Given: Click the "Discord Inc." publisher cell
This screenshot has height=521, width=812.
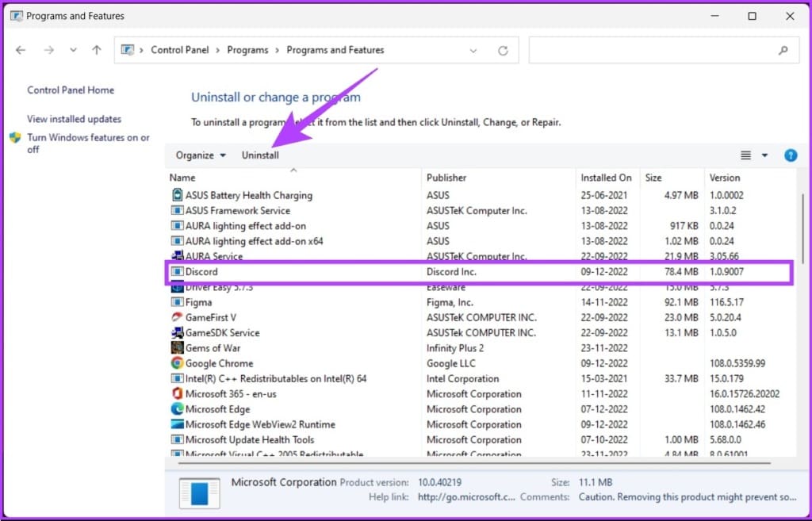Looking at the screenshot, I should 451,272.
